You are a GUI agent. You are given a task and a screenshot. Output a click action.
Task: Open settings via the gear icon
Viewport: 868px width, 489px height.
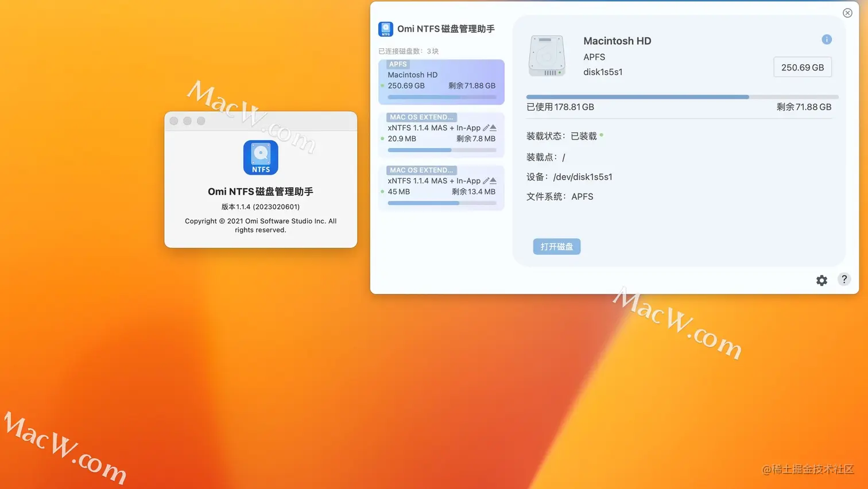coord(822,280)
